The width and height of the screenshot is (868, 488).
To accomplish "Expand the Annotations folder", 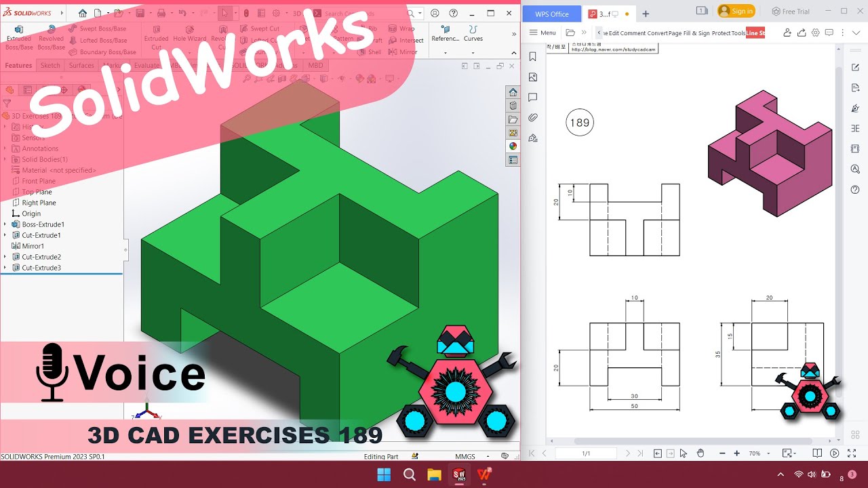I will point(5,148).
